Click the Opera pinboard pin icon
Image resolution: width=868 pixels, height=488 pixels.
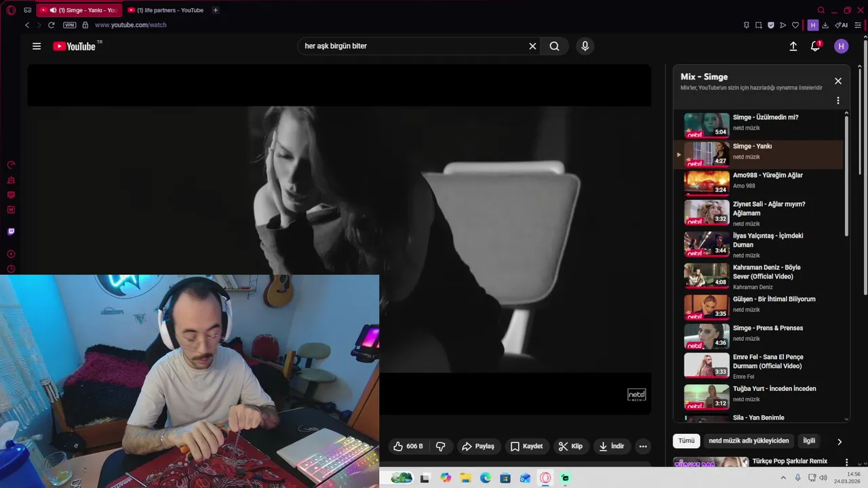pyautogui.click(x=747, y=25)
